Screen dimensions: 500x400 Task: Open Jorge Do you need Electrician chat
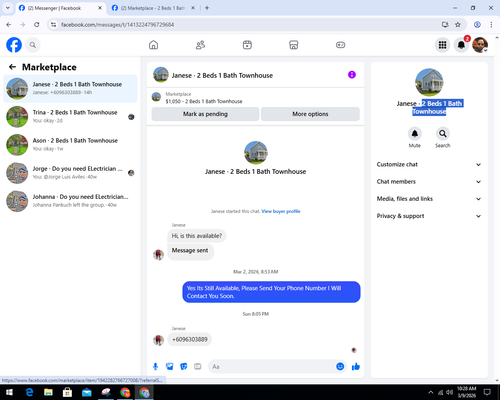[x=70, y=173]
